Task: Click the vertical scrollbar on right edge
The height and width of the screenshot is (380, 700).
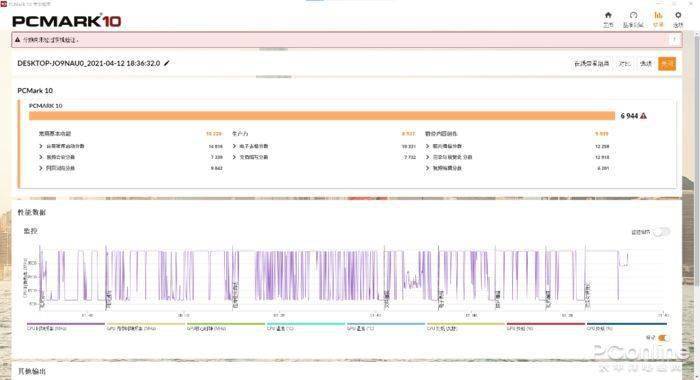Action: click(697, 159)
